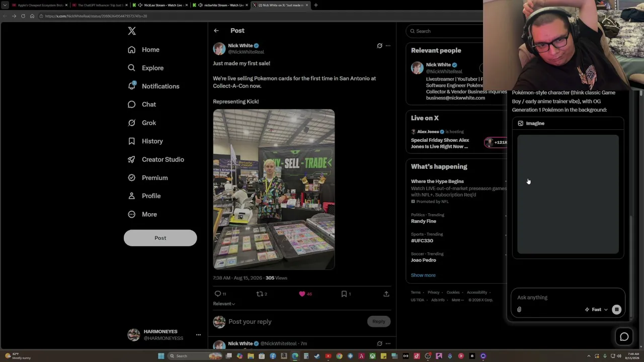Screen dimensions: 644x362
Task: Switch to Apple's Cheapest Ecosystem tab
Action: [x=39, y=5]
